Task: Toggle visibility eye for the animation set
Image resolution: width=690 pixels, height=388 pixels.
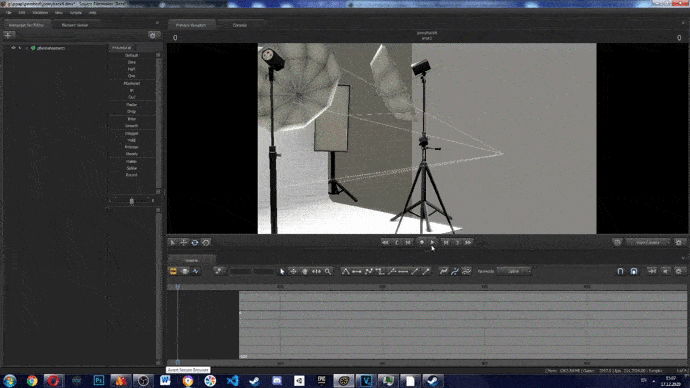Action: pyautogui.click(x=13, y=48)
